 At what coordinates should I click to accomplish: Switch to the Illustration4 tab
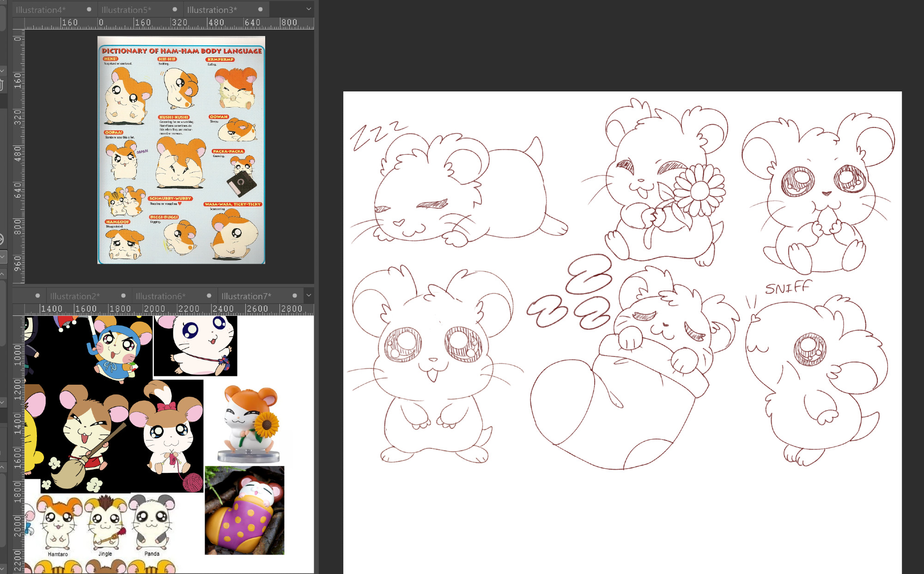pos(41,10)
